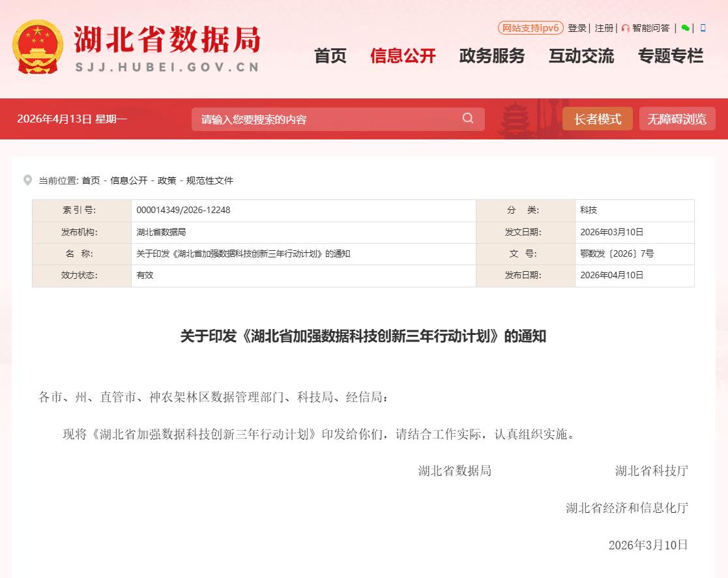Click the 登录 login link
Screen dimensions: 728x578
pyautogui.click(x=577, y=28)
